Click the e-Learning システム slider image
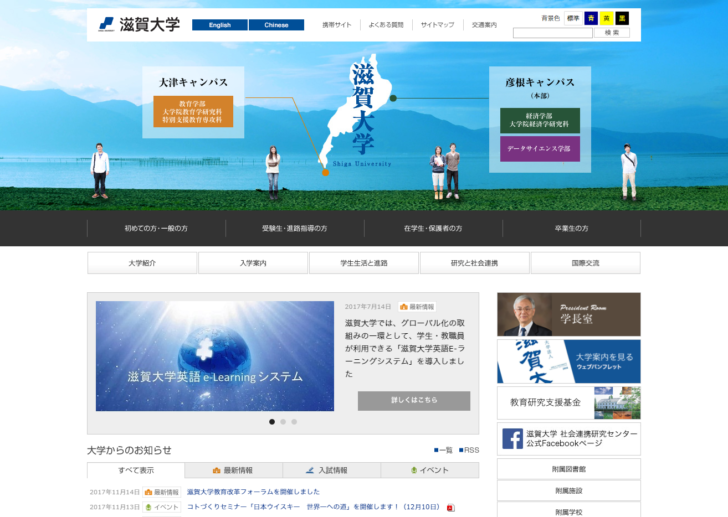Screen dimensions: 728x517 tap(215, 356)
